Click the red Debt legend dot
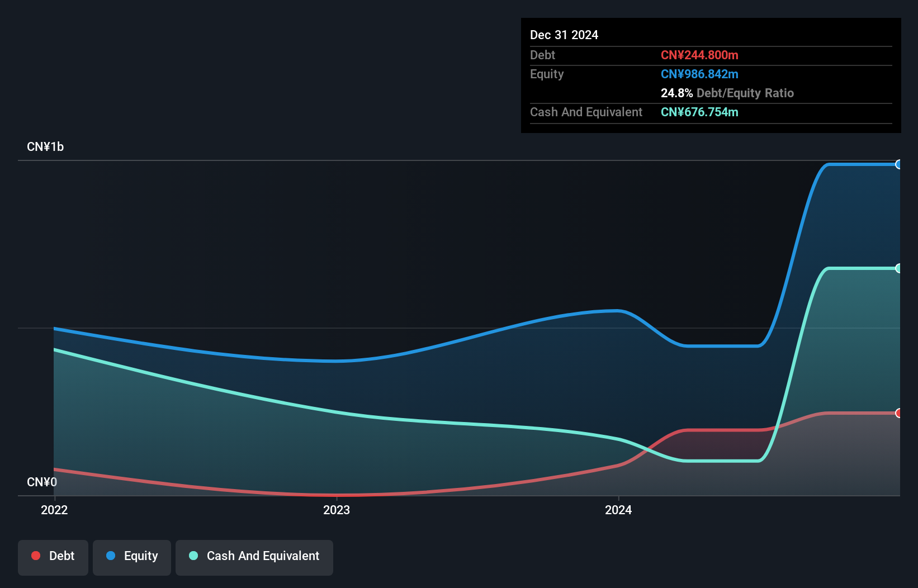918x588 pixels. (x=36, y=556)
